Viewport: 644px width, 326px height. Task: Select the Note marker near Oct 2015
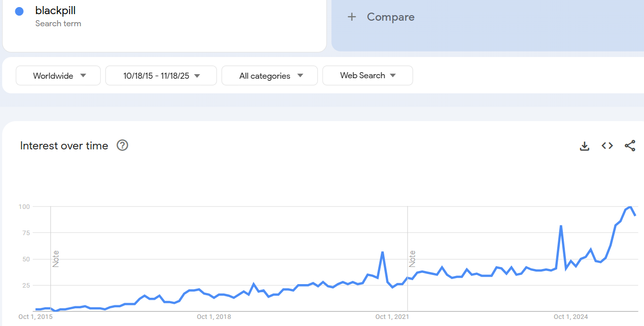click(x=56, y=258)
